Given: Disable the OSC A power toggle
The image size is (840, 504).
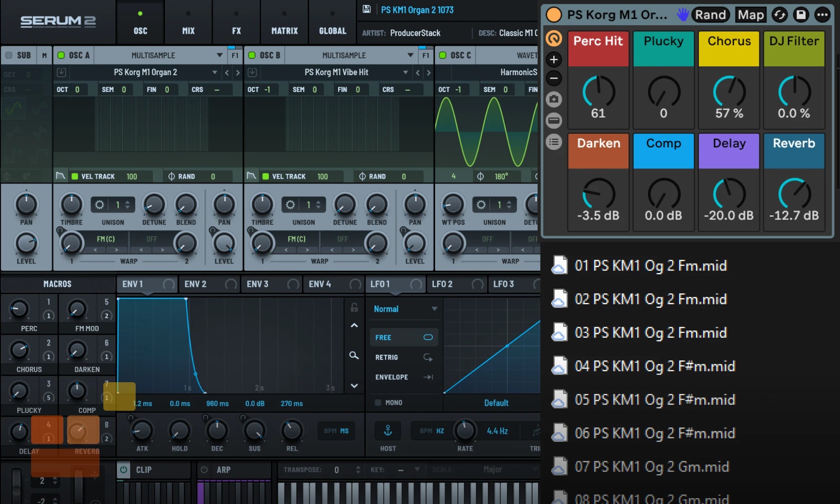Looking at the screenshot, I should (61, 55).
